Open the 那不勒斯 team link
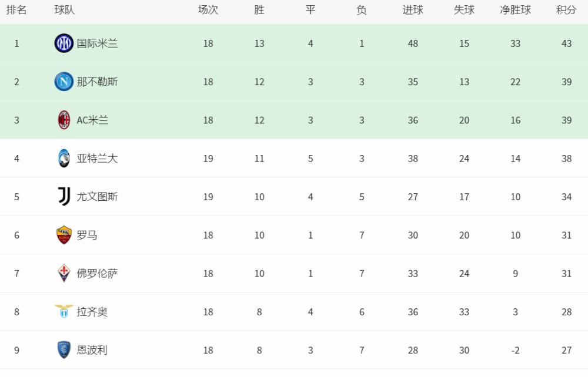 click(x=97, y=82)
